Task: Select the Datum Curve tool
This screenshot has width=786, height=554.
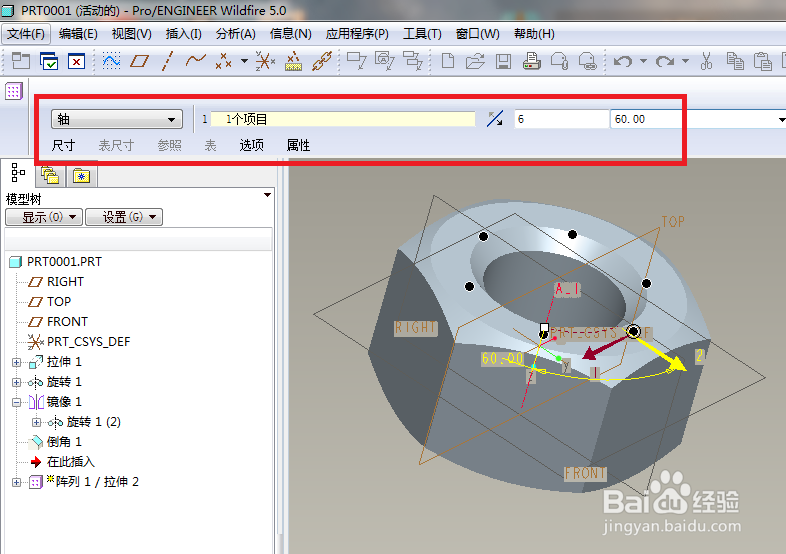Action: pos(195,61)
